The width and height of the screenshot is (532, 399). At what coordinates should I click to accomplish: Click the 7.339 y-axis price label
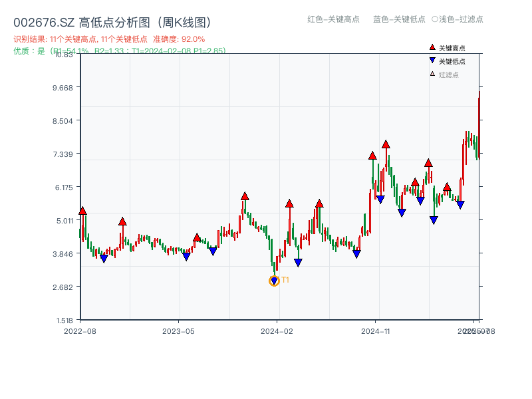[63, 154]
